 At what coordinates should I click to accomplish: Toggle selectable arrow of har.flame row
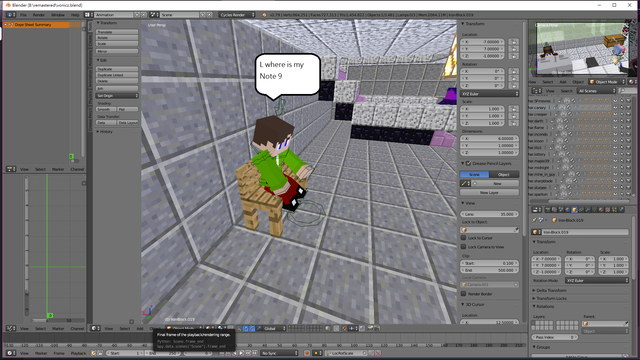(622, 127)
